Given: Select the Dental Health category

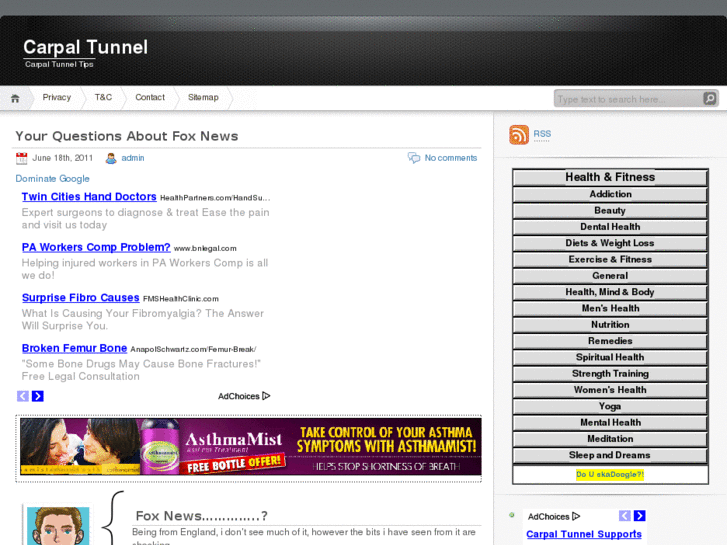Looking at the screenshot, I should click(x=610, y=227).
